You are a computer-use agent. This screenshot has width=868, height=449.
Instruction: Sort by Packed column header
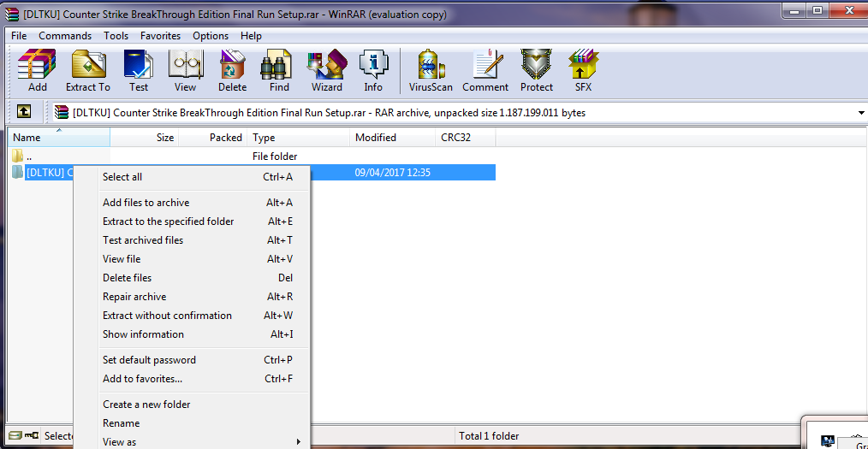click(x=213, y=137)
